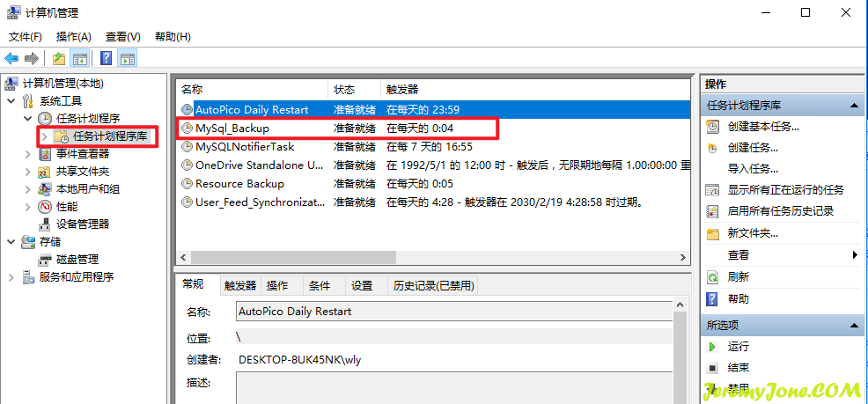Click the task list scroll right arrow
Screen dimensions: 868x404
click(683, 257)
